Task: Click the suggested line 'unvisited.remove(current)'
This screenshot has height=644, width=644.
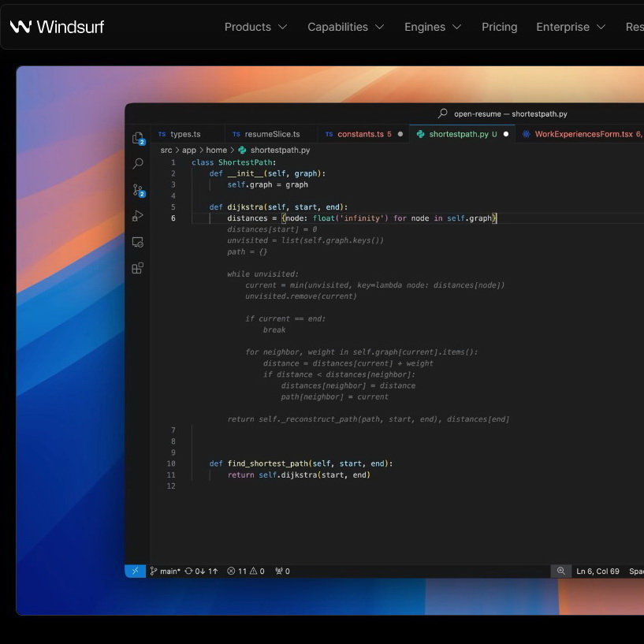Action: [x=301, y=296]
